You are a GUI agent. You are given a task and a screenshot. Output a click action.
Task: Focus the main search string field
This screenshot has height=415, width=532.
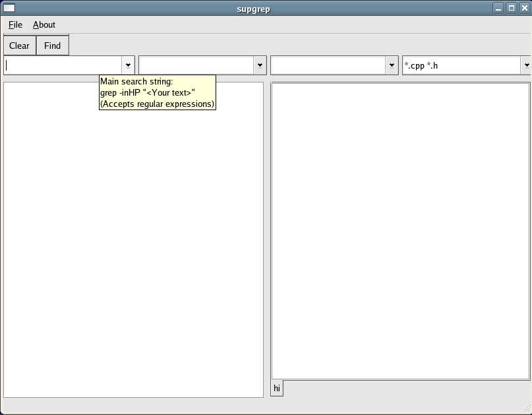pos(63,65)
